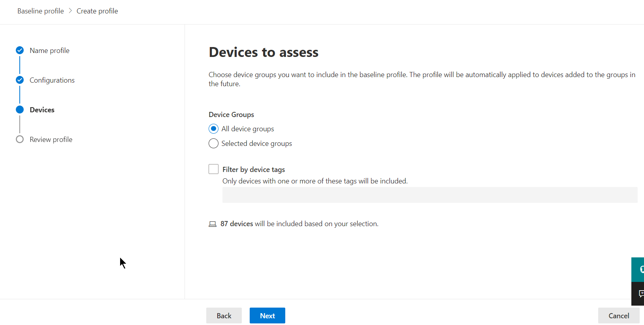Go Back to the previous step

(x=224, y=316)
